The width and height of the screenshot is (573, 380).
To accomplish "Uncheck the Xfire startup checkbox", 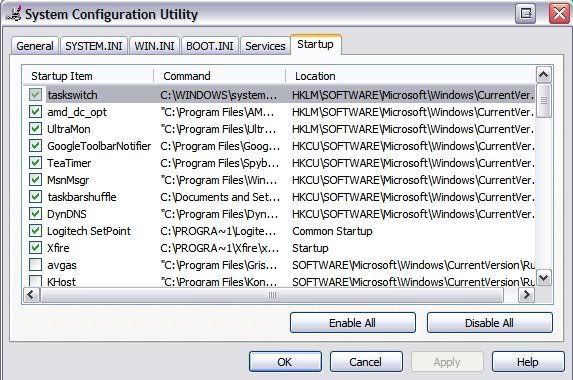I will click(35, 248).
